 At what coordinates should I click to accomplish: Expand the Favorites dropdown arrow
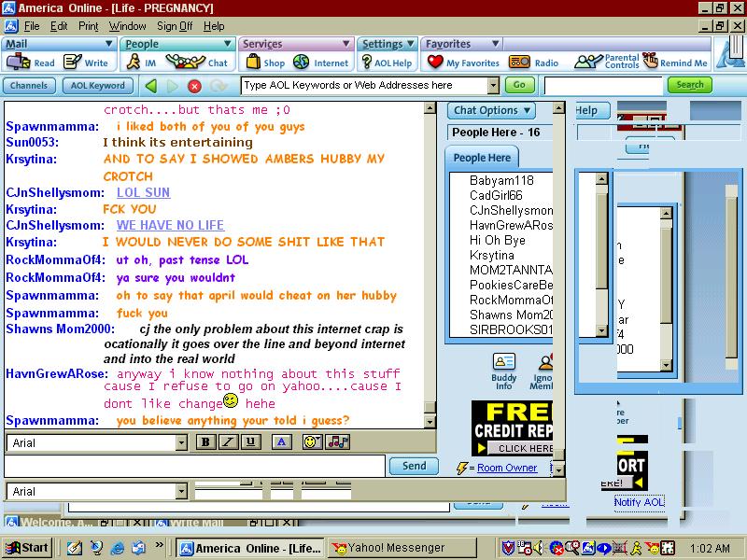coord(495,44)
